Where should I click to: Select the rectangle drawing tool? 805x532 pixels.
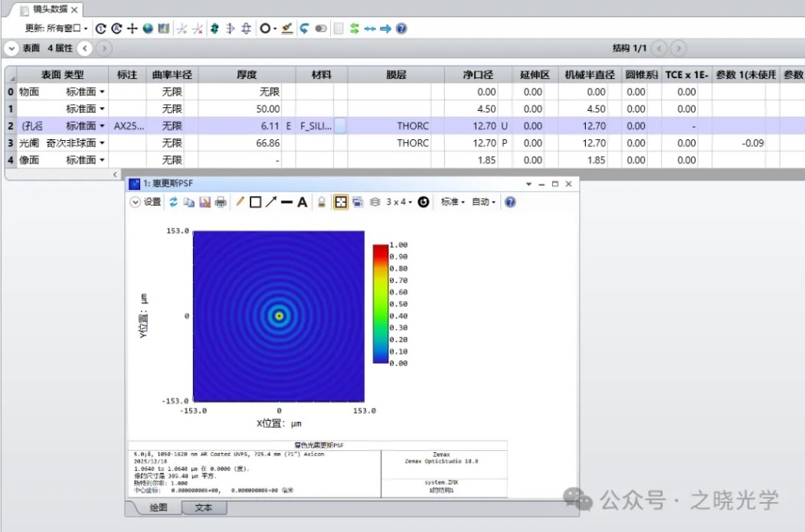[x=255, y=202]
